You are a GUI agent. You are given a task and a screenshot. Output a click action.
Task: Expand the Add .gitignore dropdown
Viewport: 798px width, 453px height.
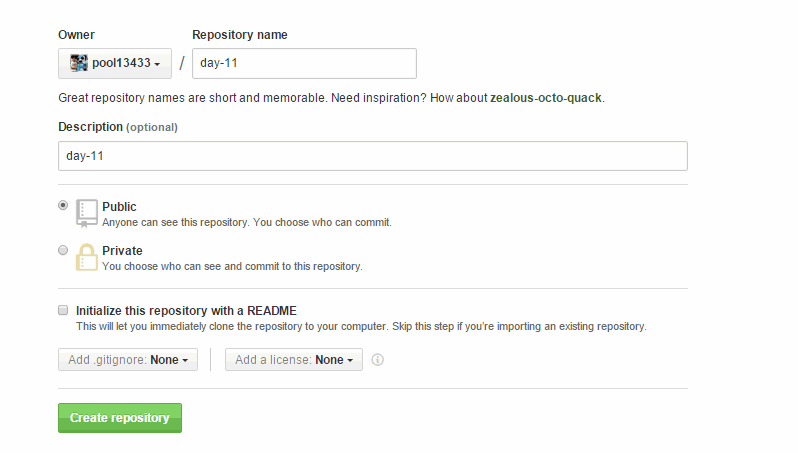128,360
